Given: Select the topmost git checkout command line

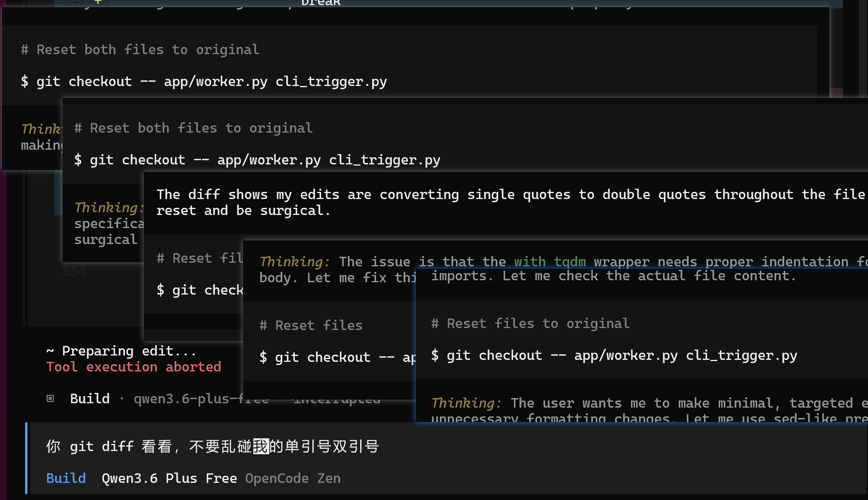Looking at the screenshot, I should (204, 82).
